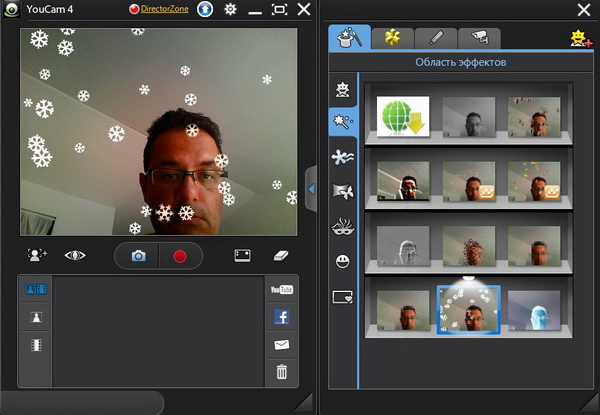600x415 pixels.
Task: Start recording with the red record button
Action: pos(180,256)
